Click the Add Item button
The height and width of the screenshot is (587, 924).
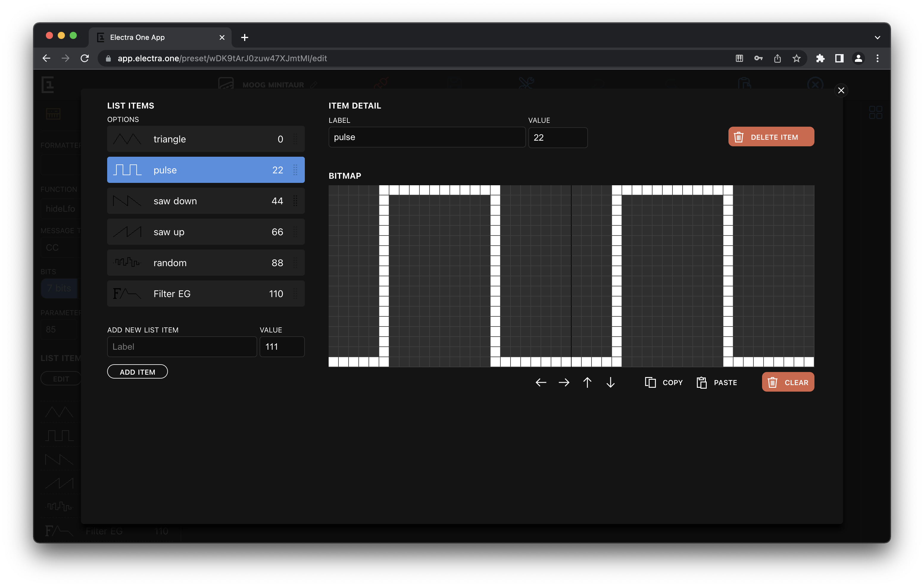point(137,371)
